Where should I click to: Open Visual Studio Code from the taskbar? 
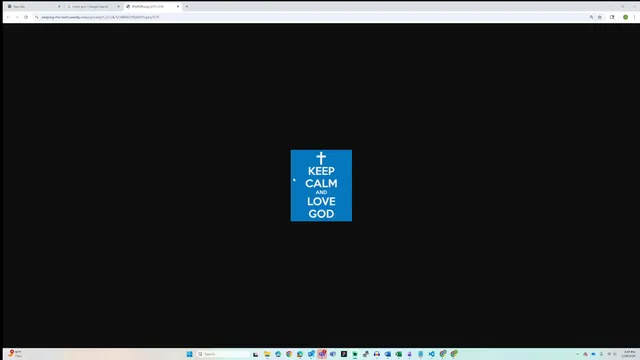pyautogui.click(x=431, y=354)
